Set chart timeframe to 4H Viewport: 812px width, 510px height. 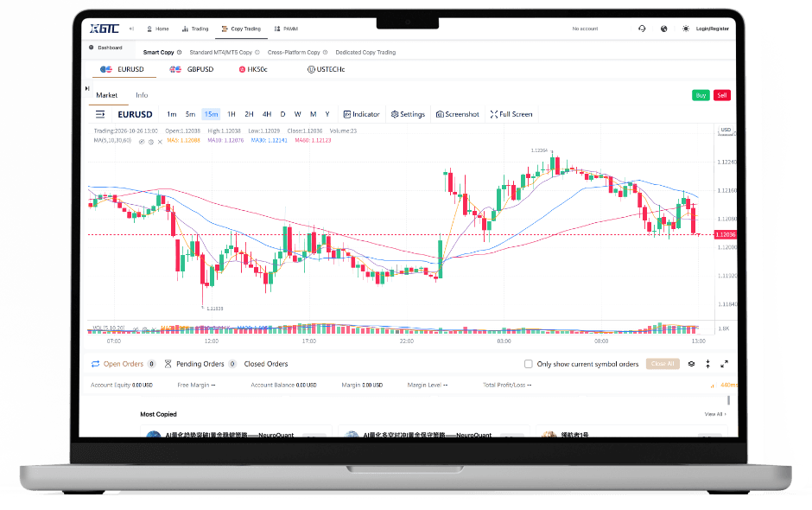267,115
